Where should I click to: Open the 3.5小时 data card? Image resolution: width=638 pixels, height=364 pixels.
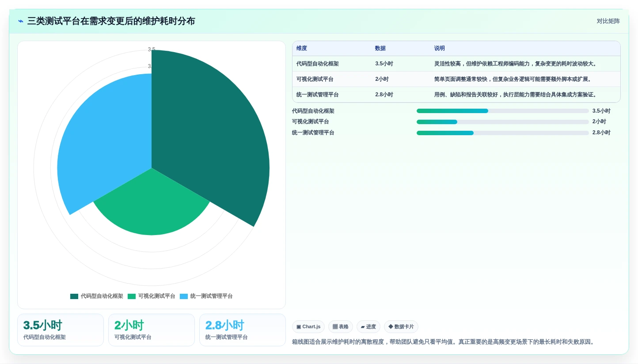pos(61,330)
